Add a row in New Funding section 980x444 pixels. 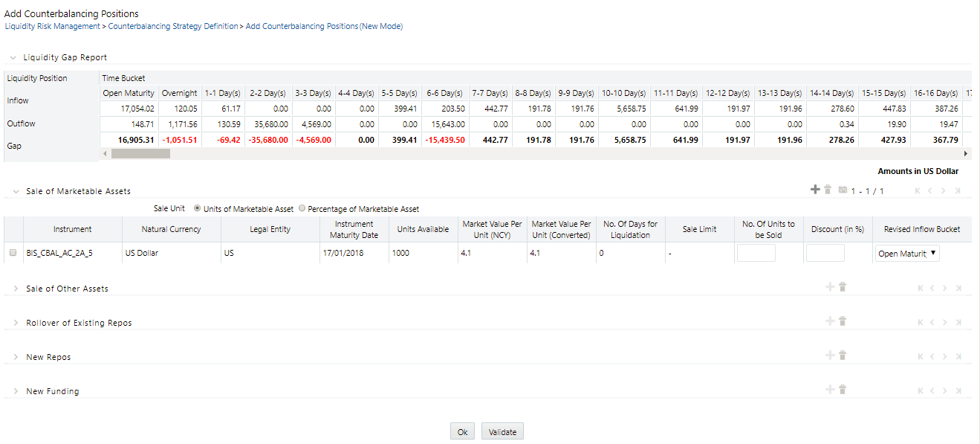point(830,390)
